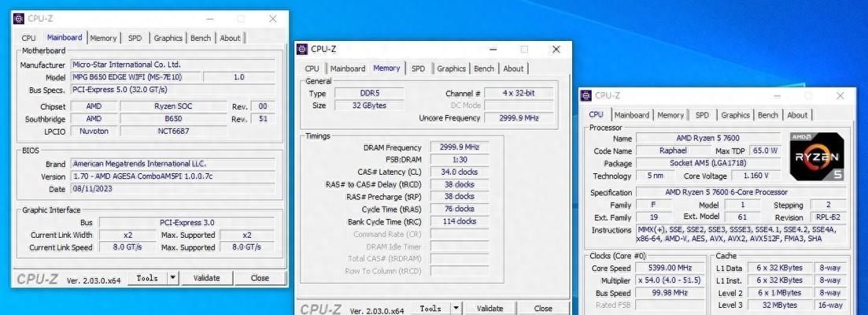868x315 pixels.
Task: Open Mainboard tab in Memory window
Action: (348, 69)
